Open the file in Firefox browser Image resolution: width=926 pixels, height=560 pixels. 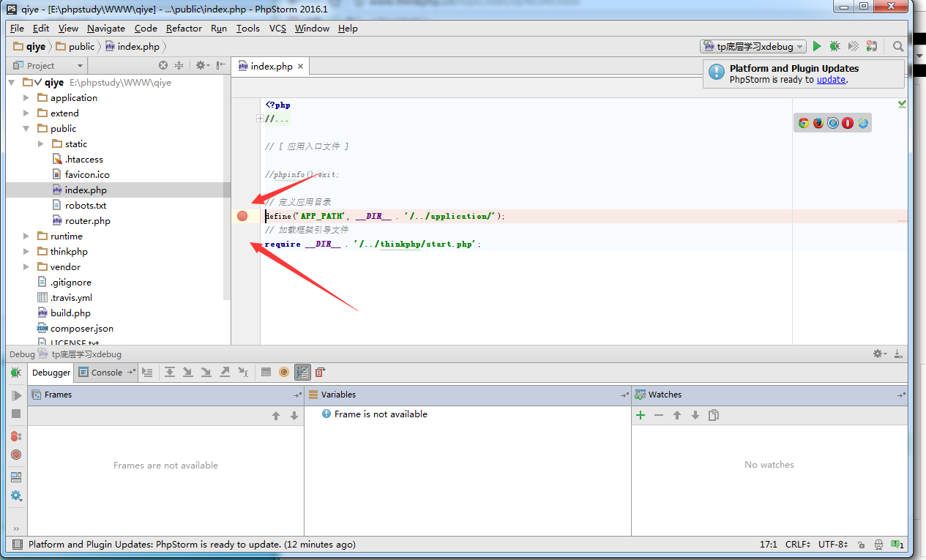pos(818,123)
